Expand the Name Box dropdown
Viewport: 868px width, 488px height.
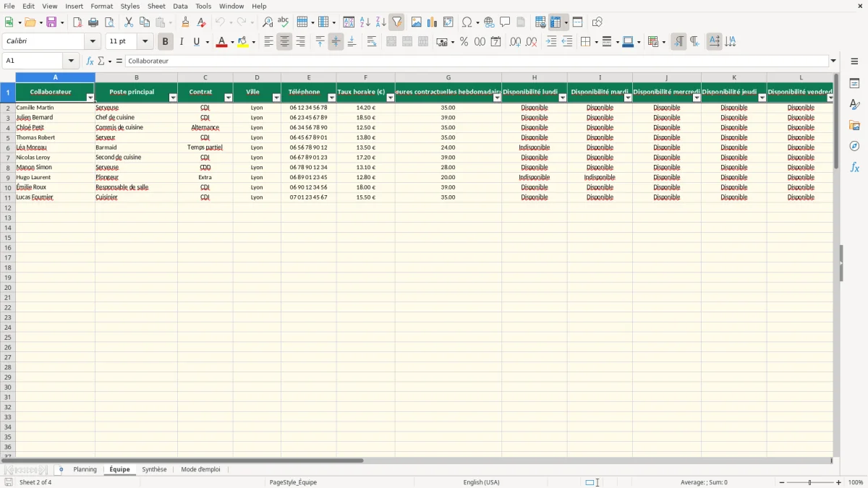click(71, 61)
